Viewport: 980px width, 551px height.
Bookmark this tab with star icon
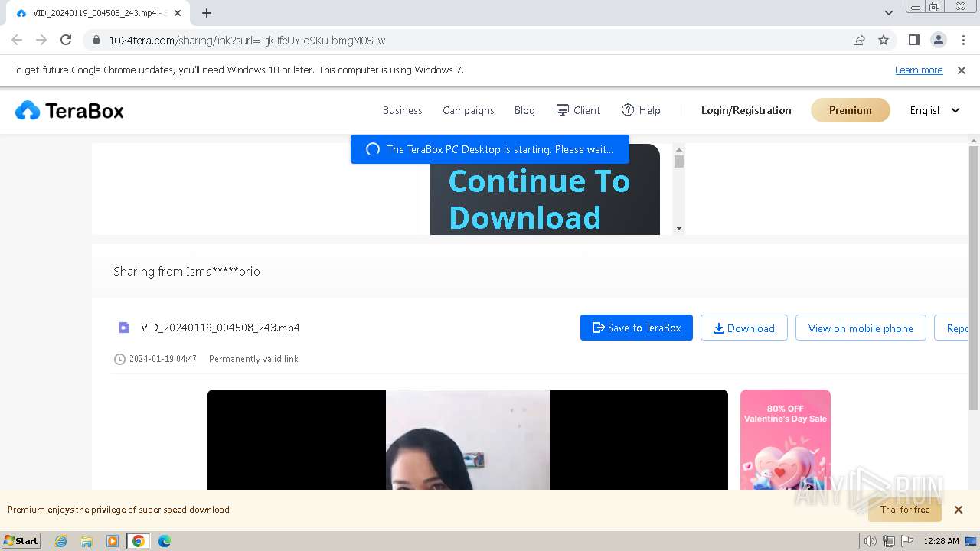[884, 41]
